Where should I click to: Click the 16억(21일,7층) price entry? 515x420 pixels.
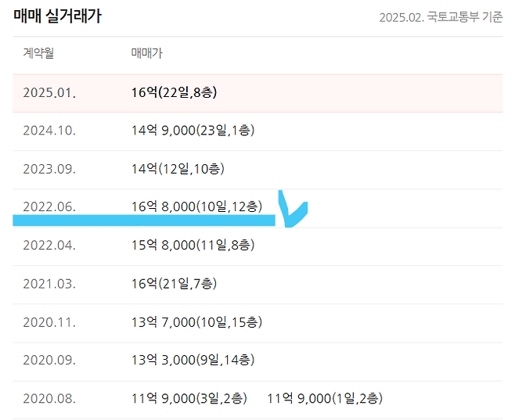[x=174, y=284]
